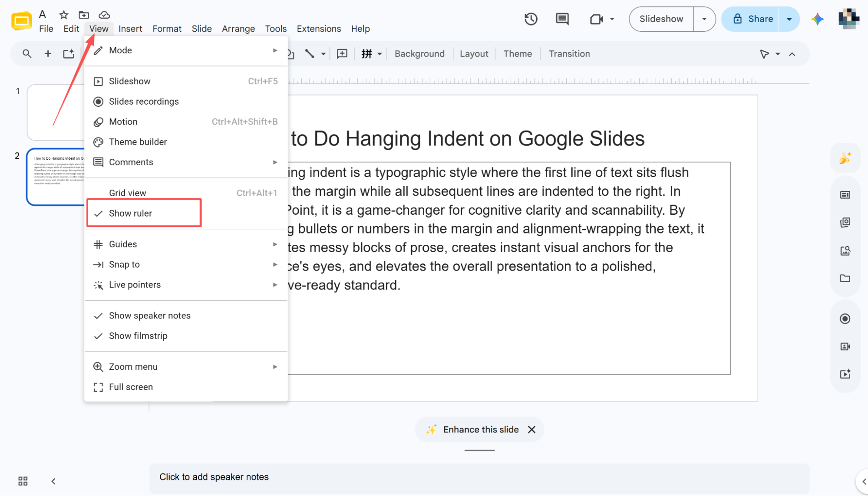Expand the Comments submenu

[x=186, y=162]
